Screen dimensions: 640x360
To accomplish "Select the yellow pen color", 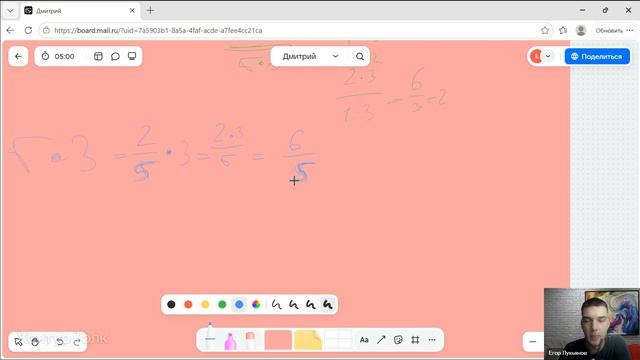I will pos(205,304).
